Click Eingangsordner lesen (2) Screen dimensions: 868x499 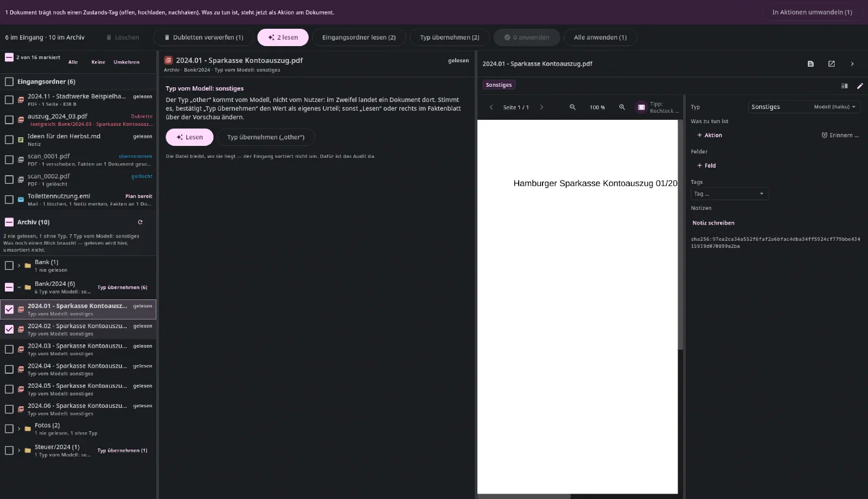coord(359,37)
